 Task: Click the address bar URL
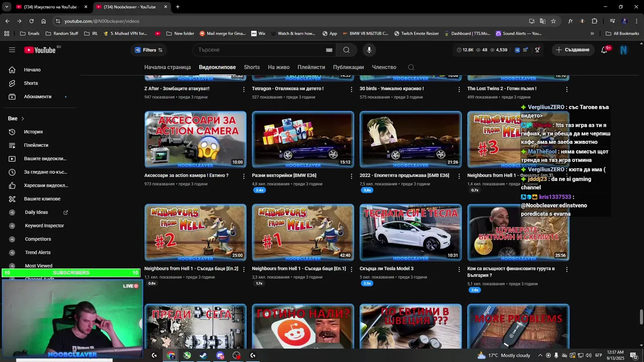[x=102, y=21]
